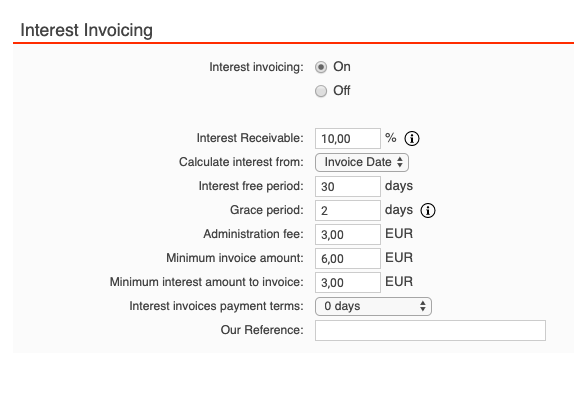
Task: Click the 'Our Reference:' label text
Action: 262,330
